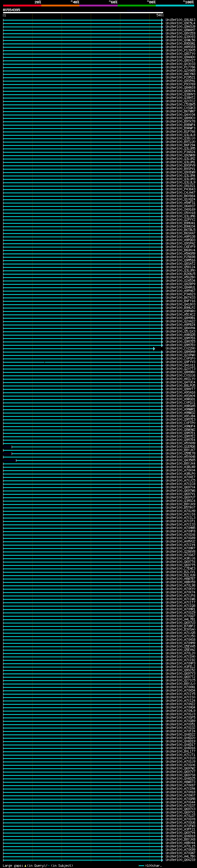Select the UniRef100_Q9FYV3 label
This screenshot has height=868, width=197.
pos(180,362)
